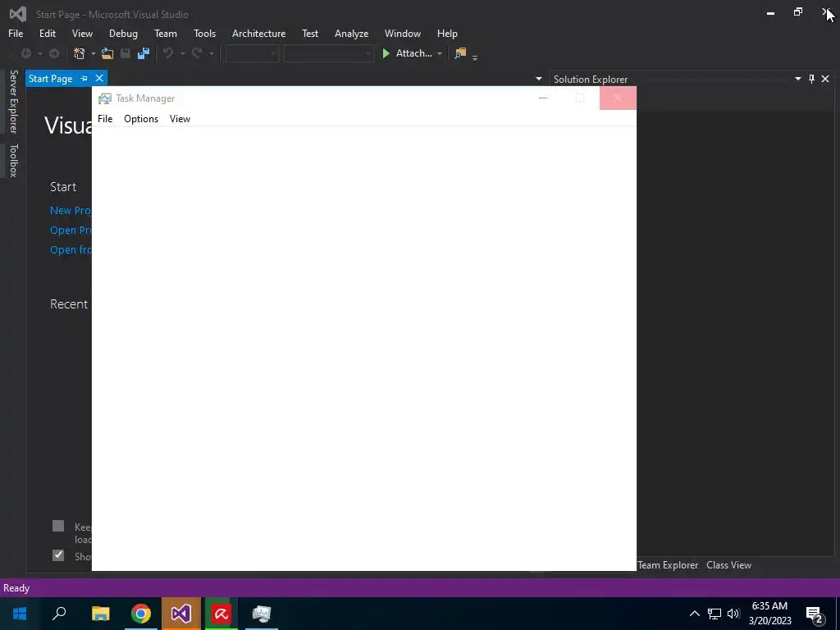The height and width of the screenshot is (630, 840).
Task: Open Task Manager File menu
Action: pos(105,119)
